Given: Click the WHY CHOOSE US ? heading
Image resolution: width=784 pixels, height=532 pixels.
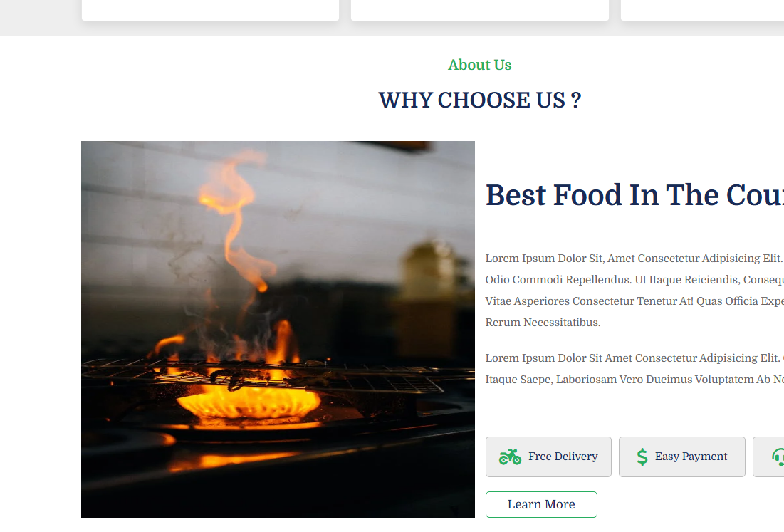Looking at the screenshot, I should [479, 100].
